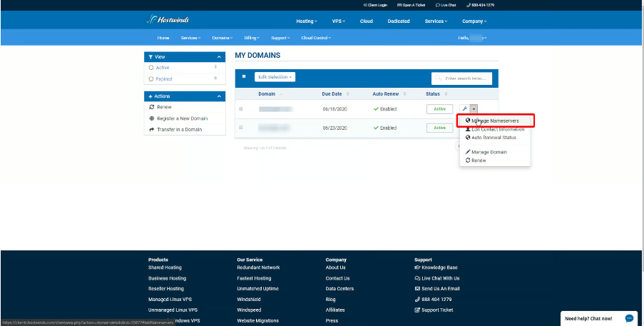Click Active status button for 06/18/2020 domain
Screen dimensions: 644x326
439,109
